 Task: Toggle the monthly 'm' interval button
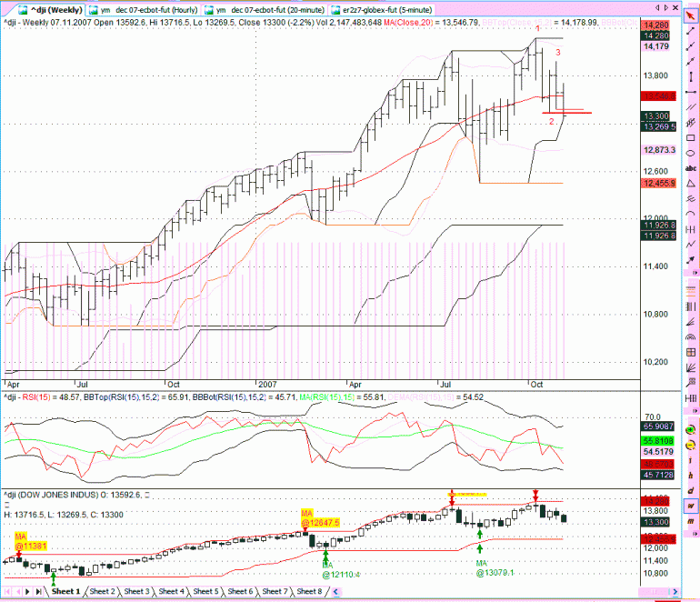691,521
